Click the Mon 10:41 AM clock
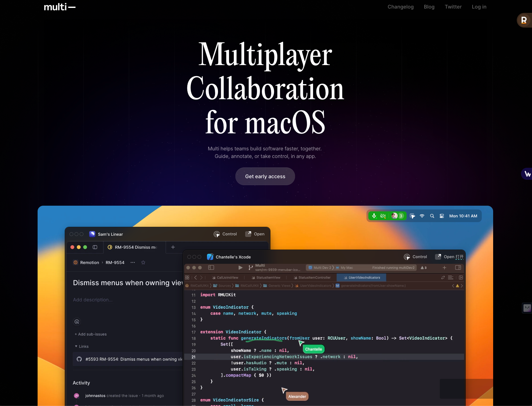This screenshot has height=406, width=532. point(463,216)
